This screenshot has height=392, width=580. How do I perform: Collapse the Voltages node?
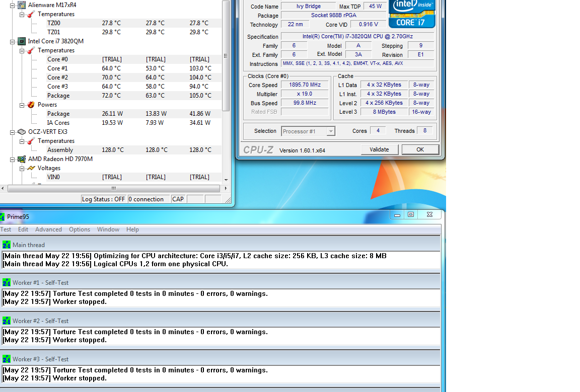tap(22, 169)
